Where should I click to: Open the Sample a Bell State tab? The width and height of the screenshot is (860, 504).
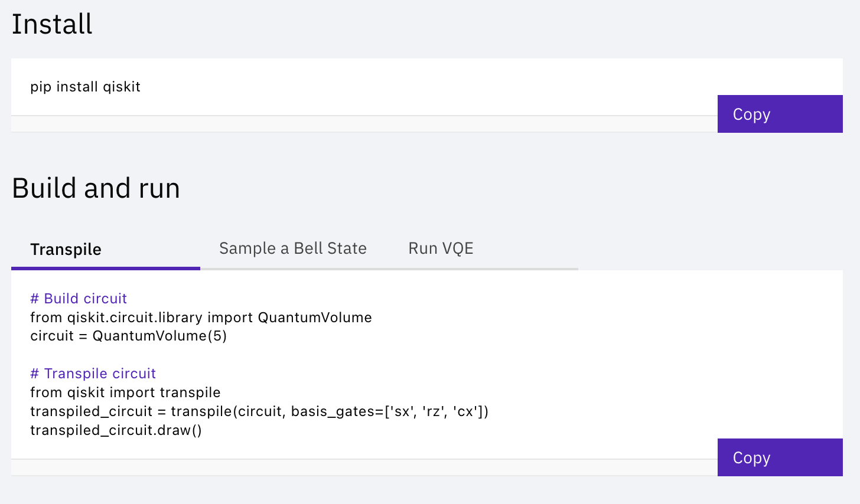click(x=293, y=248)
